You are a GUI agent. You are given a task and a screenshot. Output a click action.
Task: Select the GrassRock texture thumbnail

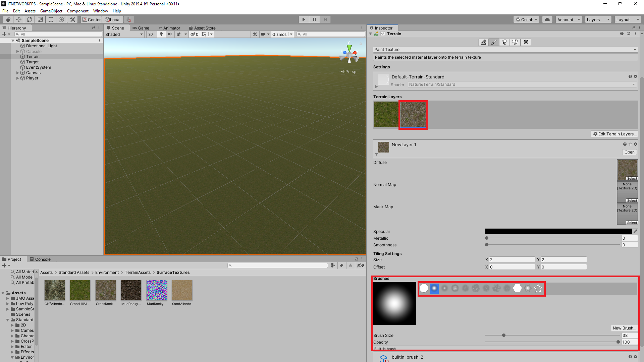[105, 290]
